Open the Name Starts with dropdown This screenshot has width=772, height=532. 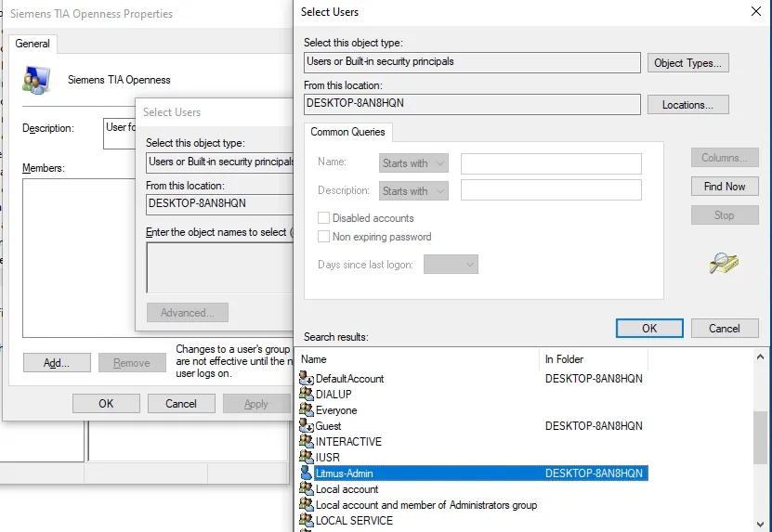413,162
